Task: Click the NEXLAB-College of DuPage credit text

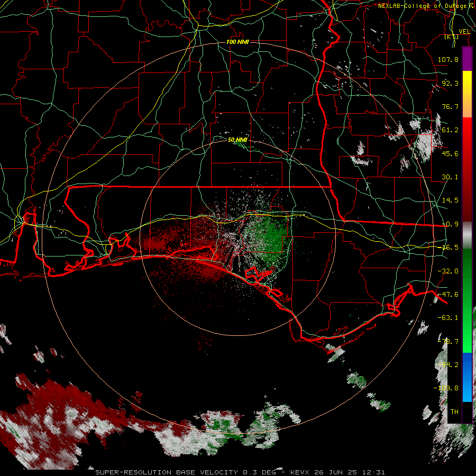Action: (x=424, y=6)
